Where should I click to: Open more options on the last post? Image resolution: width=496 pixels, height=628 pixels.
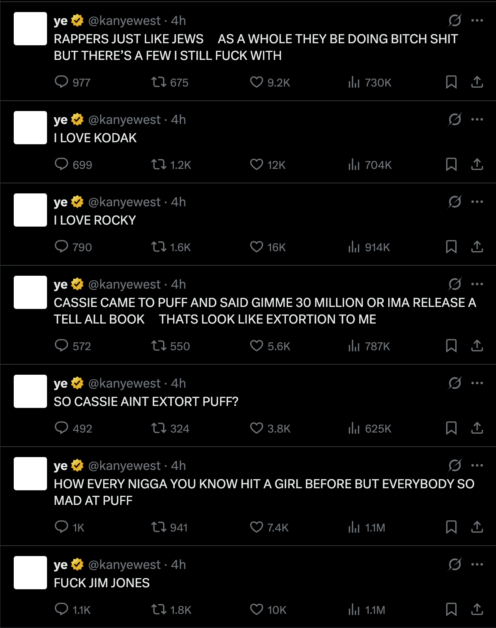[477, 564]
